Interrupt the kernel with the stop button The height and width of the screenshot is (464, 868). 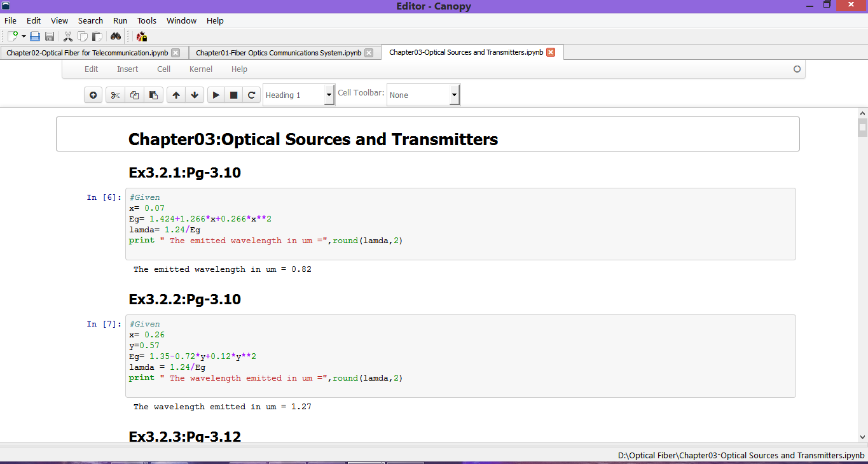click(x=234, y=95)
